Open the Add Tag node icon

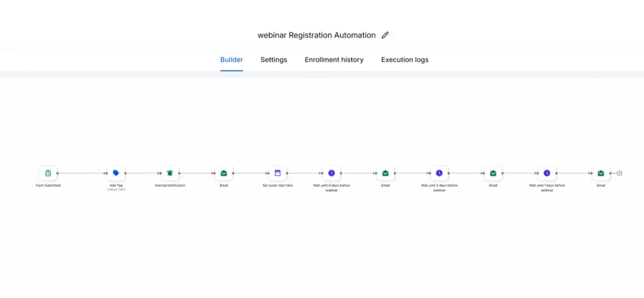(x=116, y=173)
